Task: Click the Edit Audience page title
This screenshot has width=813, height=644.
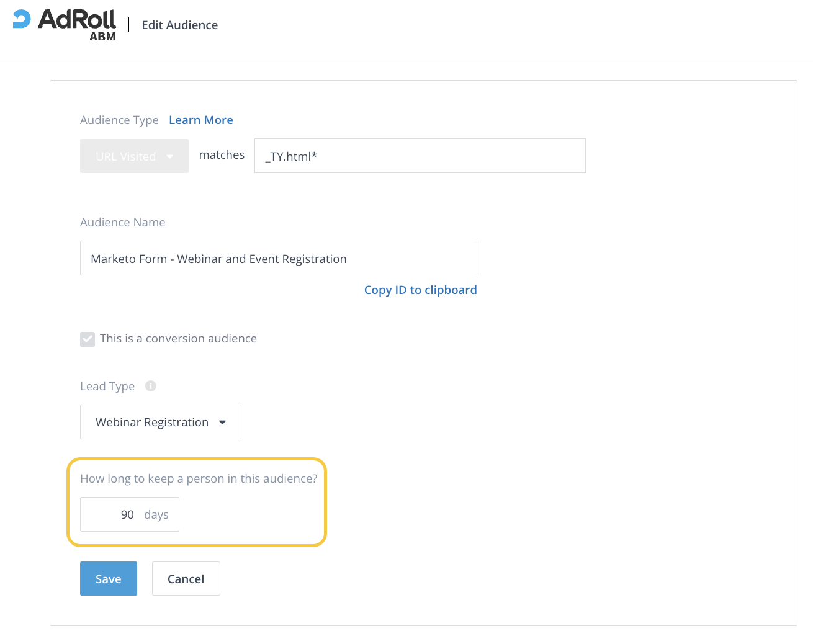Action: [x=180, y=25]
